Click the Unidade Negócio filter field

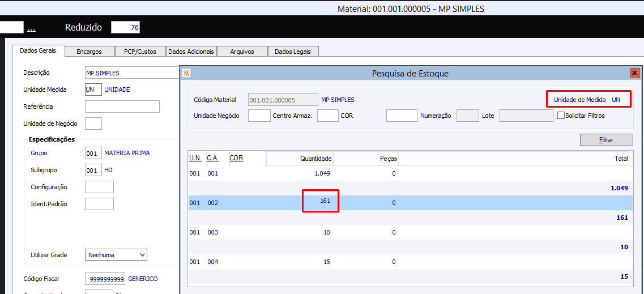click(x=259, y=116)
